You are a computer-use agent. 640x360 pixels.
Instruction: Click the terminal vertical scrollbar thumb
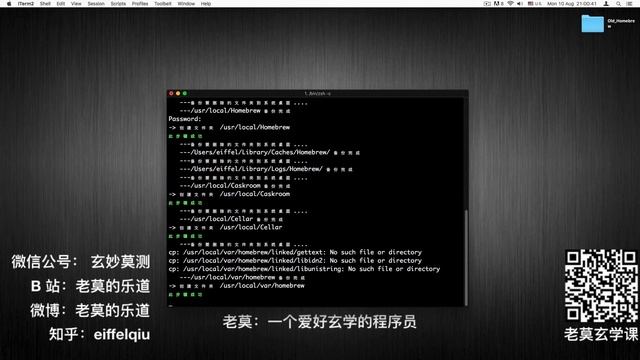[466, 257]
